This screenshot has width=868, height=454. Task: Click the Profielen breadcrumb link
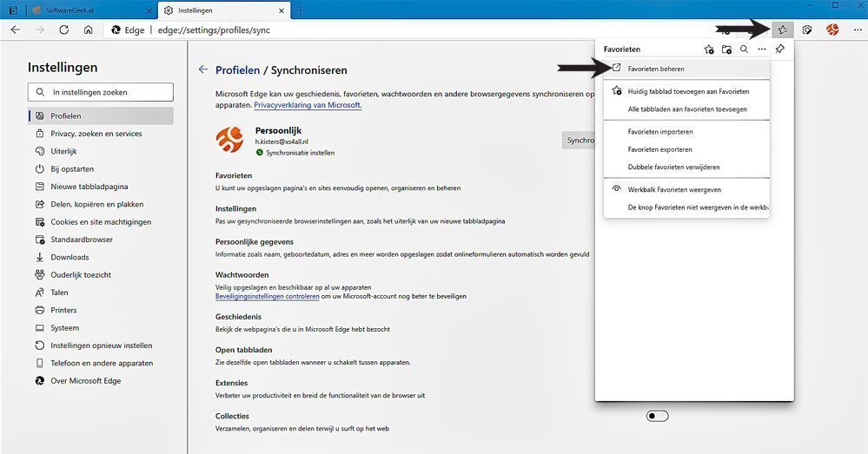[x=237, y=70]
